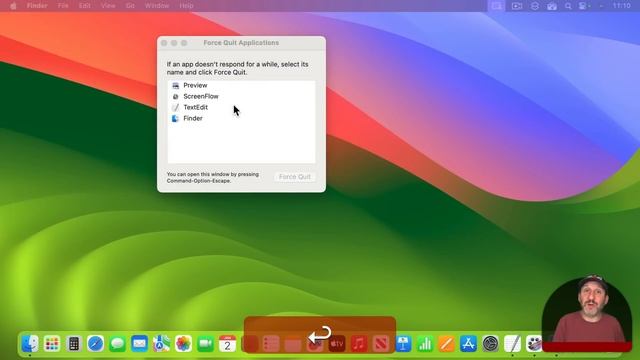Select Preview in the Force Quit list
This screenshot has width=640, height=360.
(241, 85)
